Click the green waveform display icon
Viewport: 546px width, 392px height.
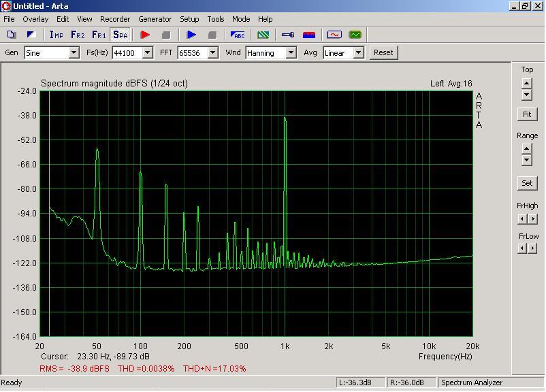[x=355, y=35]
